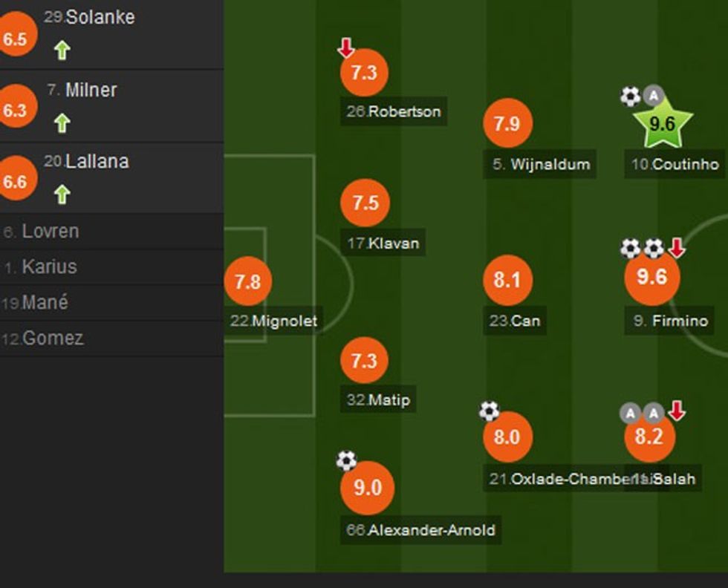Click the Wijnaldum player name label
Viewport: 728px width, 588px height.
(542, 165)
